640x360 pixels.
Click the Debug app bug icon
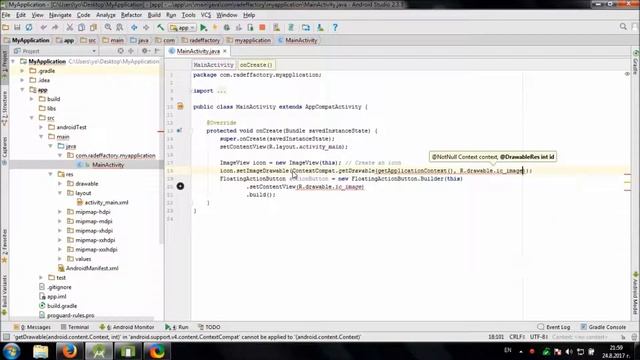tap(227, 27)
